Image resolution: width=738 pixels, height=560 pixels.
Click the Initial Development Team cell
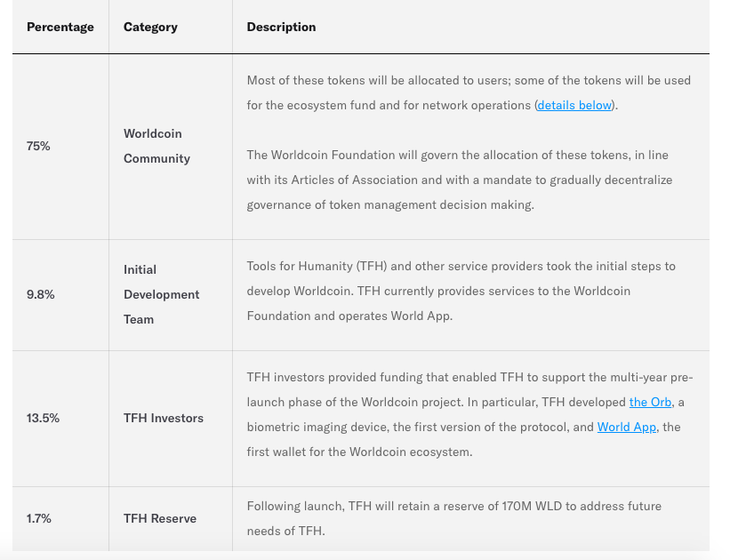point(161,294)
